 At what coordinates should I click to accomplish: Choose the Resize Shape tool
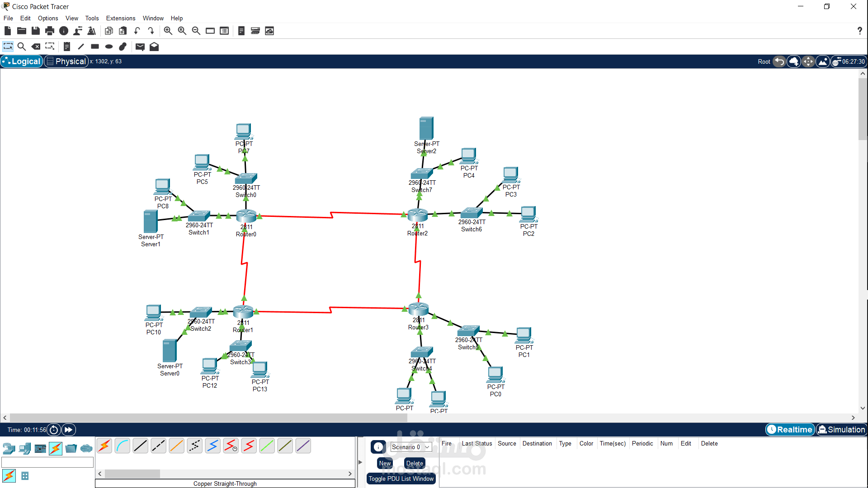50,47
